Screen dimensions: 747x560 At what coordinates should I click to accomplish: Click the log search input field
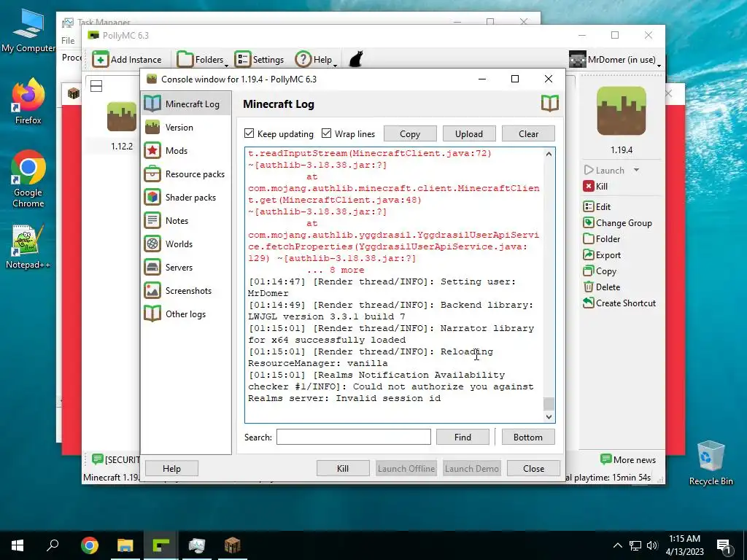coord(354,437)
